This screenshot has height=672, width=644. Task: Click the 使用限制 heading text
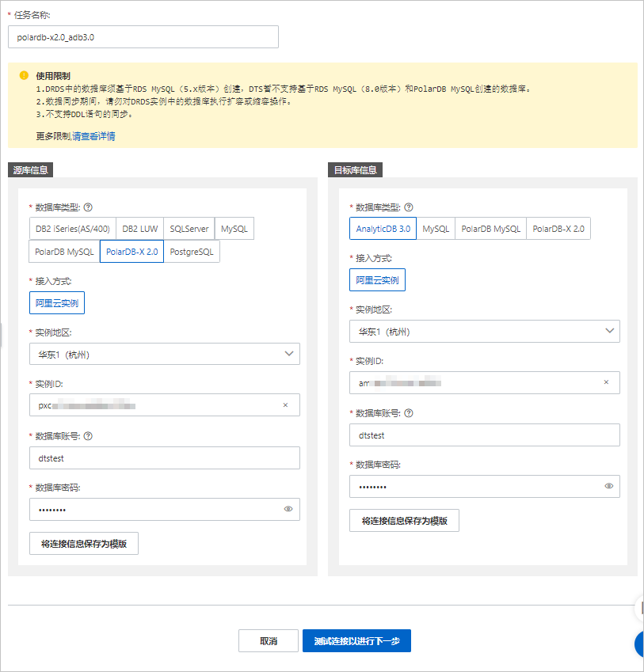[53, 76]
